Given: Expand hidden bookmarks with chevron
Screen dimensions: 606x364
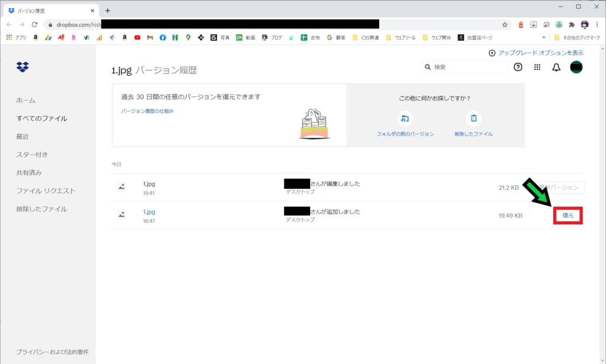Looking at the screenshot, I should coord(544,37).
